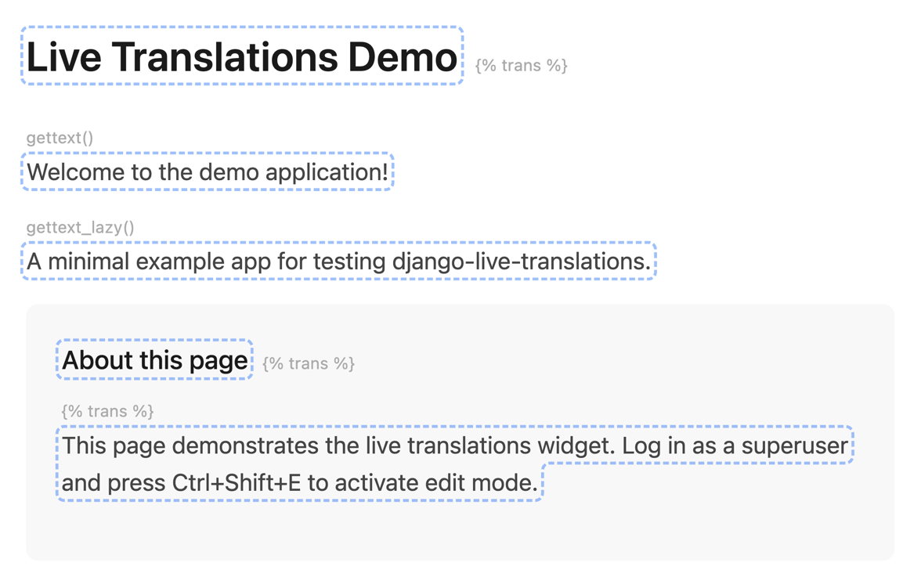921x588 pixels.
Task: Edit the 'Live Translations Demo' heading translation
Action: (241, 56)
